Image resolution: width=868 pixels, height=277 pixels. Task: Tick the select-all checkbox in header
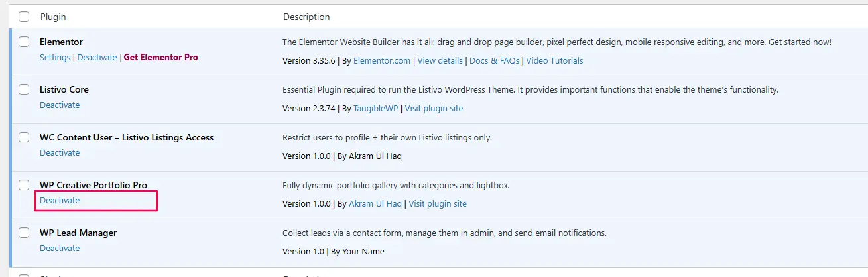pyautogui.click(x=24, y=17)
